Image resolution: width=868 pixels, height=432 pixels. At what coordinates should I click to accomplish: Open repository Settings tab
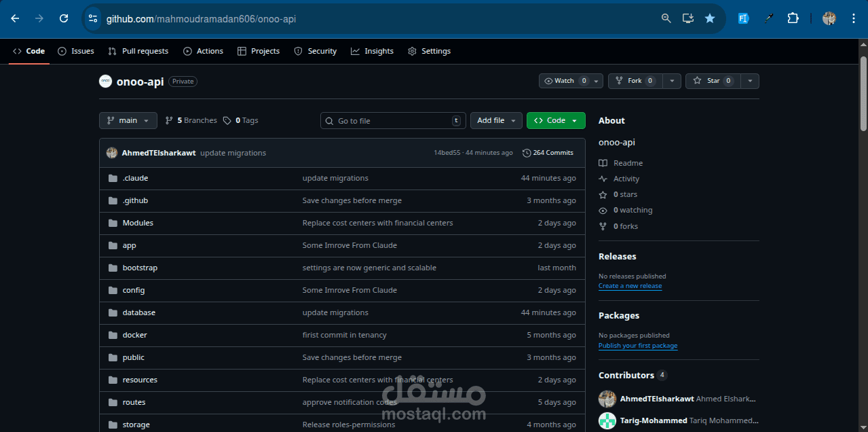(x=430, y=51)
